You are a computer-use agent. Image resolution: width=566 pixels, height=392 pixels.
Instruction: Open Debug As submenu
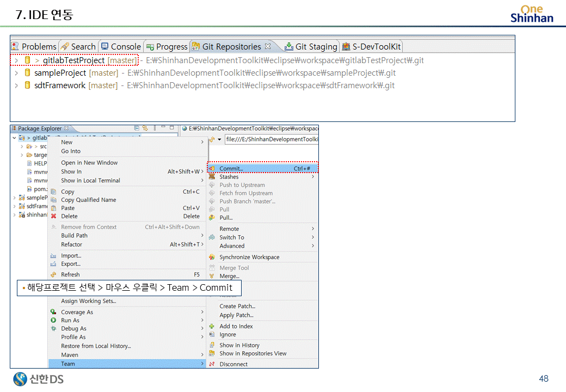click(127, 328)
